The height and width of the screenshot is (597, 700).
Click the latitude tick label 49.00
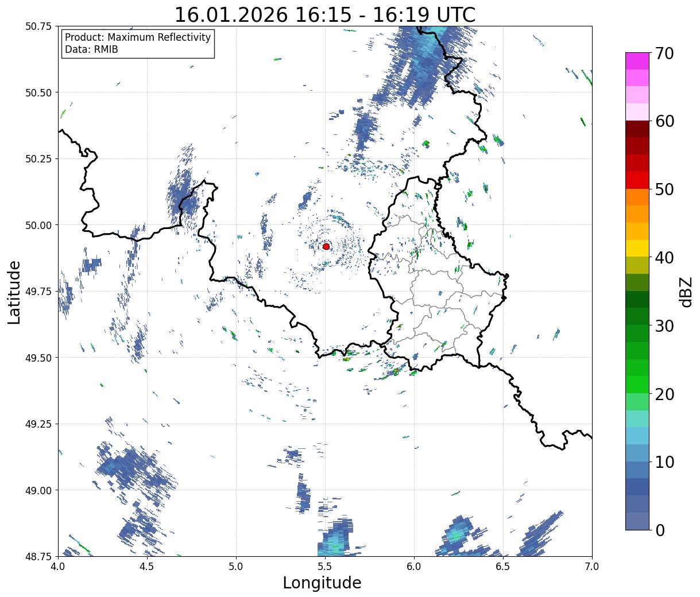point(38,490)
